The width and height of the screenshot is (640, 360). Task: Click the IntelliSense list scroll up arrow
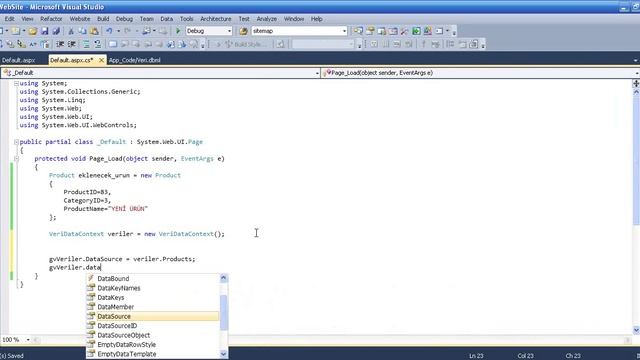pos(223,278)
